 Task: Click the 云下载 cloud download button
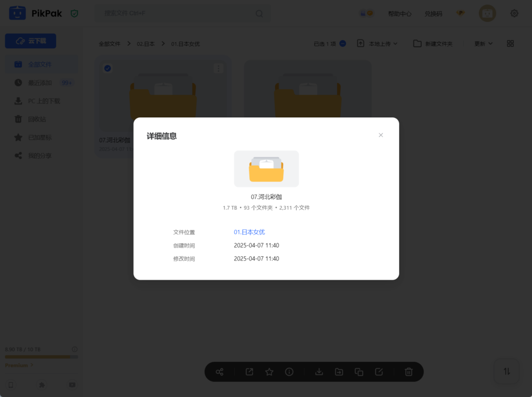(x=31, y=41)
